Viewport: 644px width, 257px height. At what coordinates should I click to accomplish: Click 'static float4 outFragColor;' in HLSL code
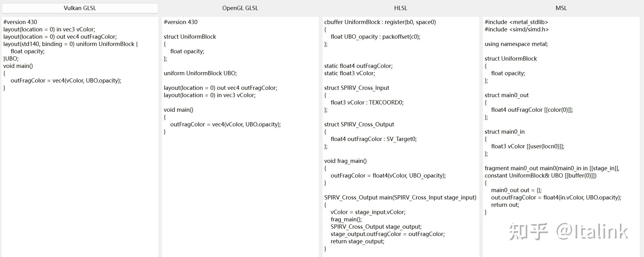[x=358, y=66]
